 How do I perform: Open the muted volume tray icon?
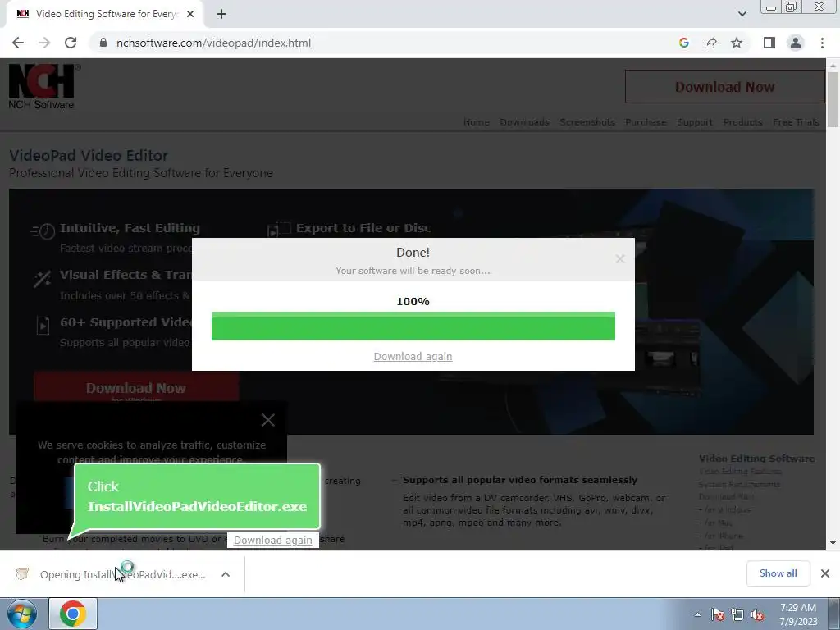tap(757, 614)
